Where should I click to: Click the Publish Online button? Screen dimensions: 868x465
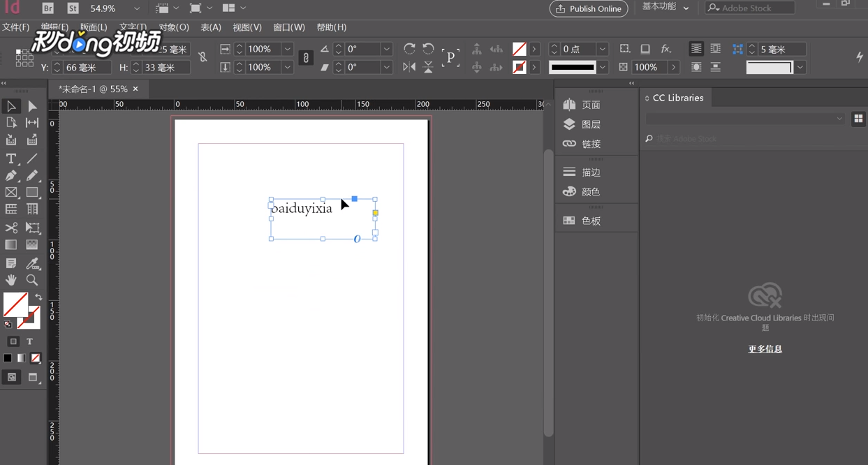[589, 8]
